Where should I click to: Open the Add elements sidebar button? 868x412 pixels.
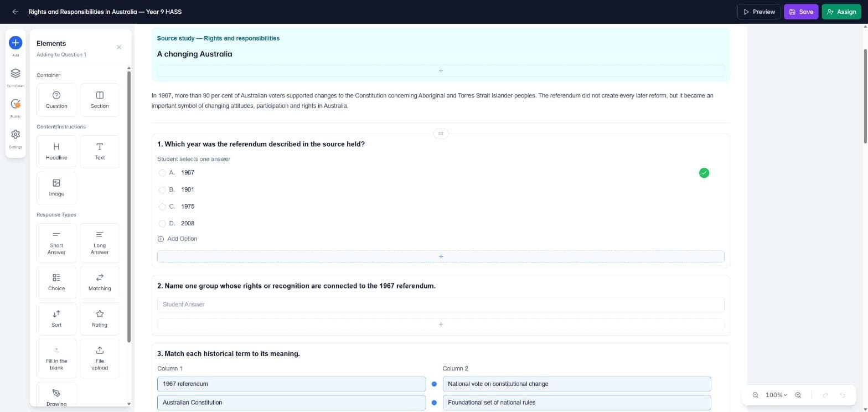15,43
